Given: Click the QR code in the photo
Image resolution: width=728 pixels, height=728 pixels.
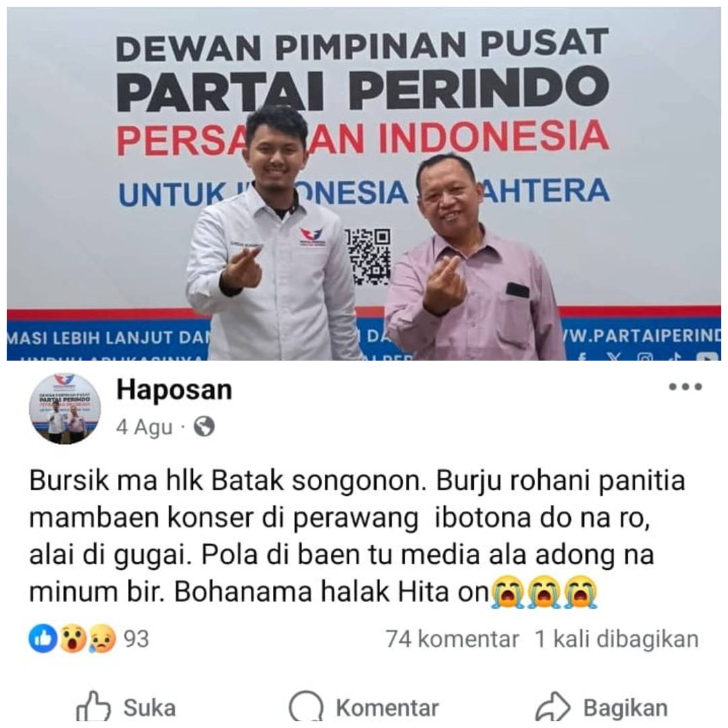Looking at the screenshot, I should pos(367,257).
